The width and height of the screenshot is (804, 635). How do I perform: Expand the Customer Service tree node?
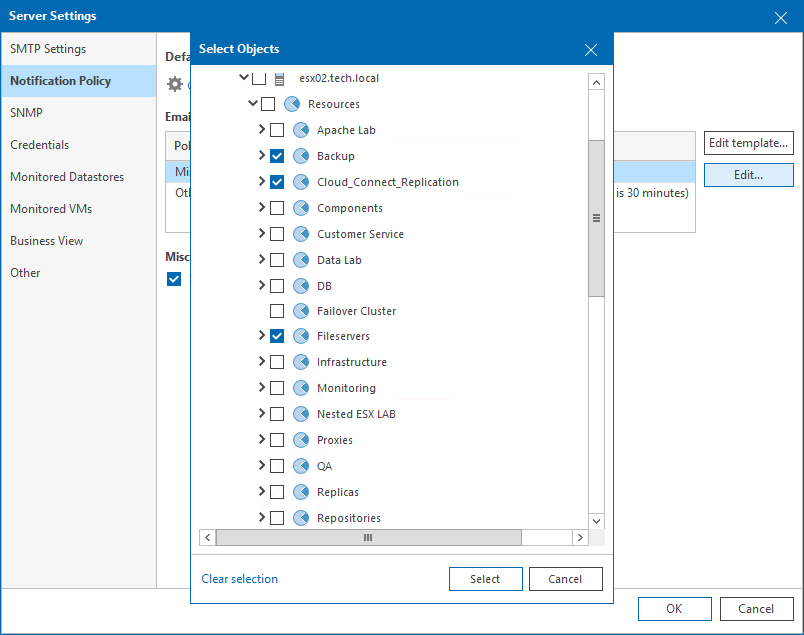(262, 234)
